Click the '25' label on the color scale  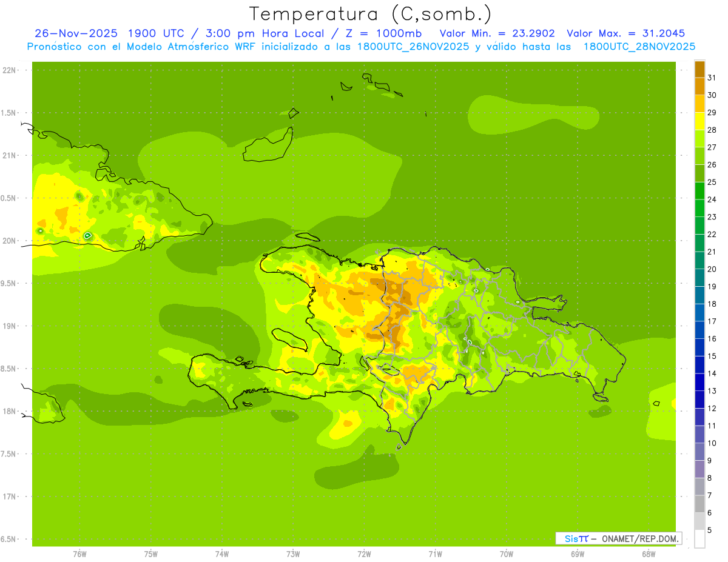pos(712,182)
